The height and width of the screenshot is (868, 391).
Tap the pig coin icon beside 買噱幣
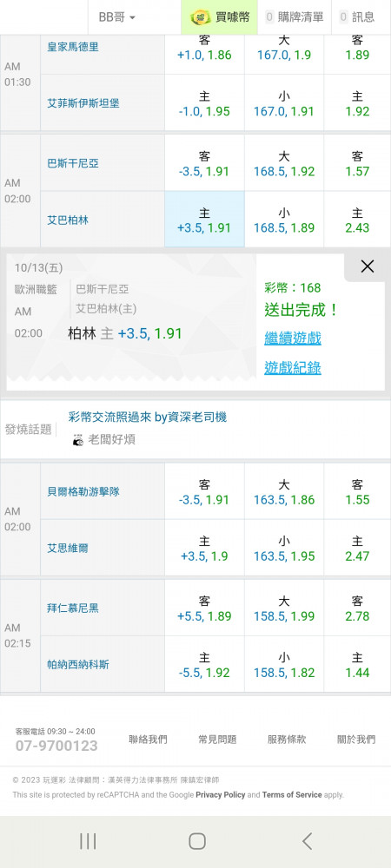pyautogui.click(x=201, y=17)
